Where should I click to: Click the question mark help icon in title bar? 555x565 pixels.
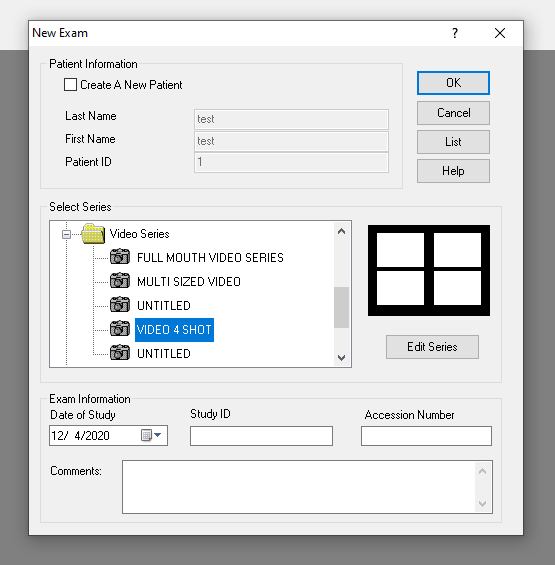click(x=455, y=33)
